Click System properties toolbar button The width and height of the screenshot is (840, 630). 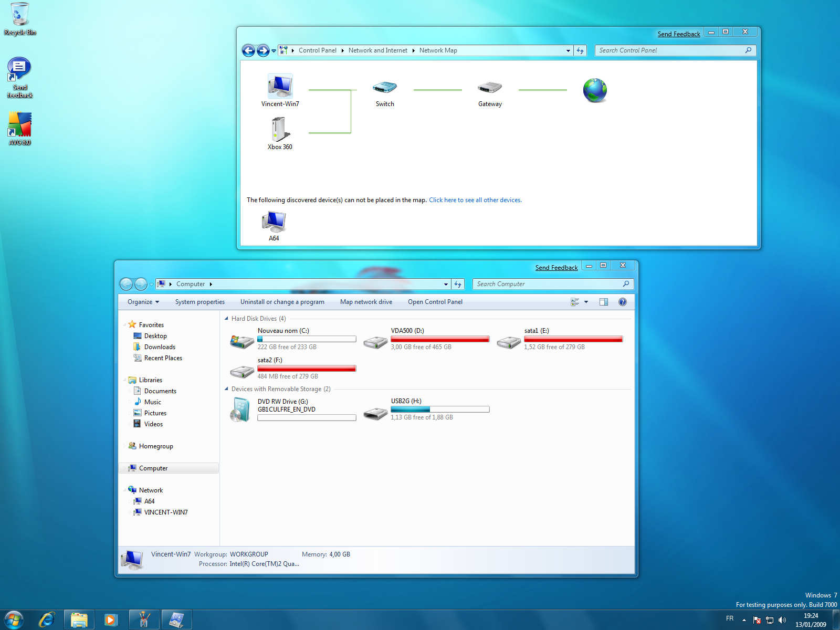[200, 302]
